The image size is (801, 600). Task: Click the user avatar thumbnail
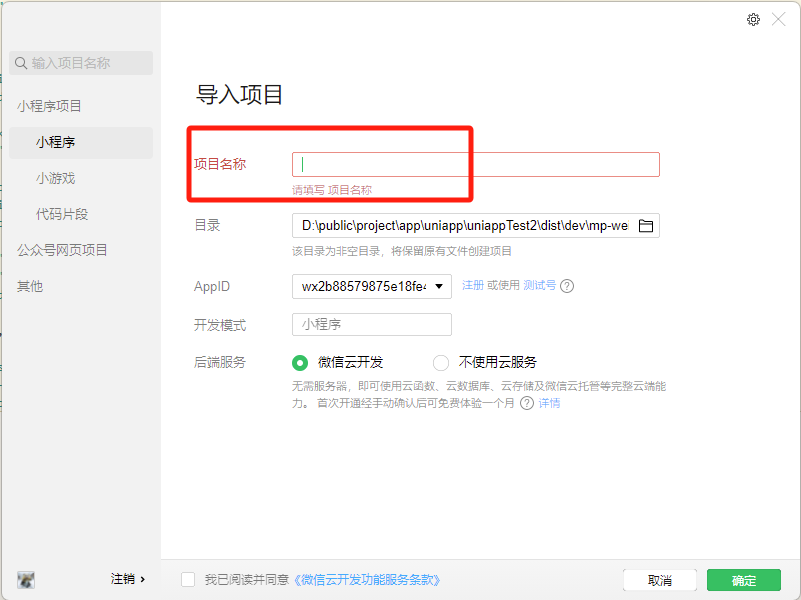[26, 580]
